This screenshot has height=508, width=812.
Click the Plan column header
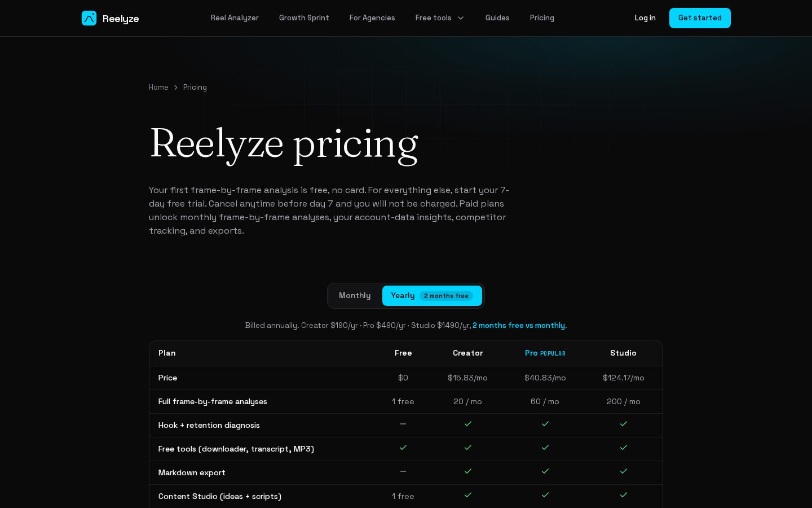(x=167, y=353)
